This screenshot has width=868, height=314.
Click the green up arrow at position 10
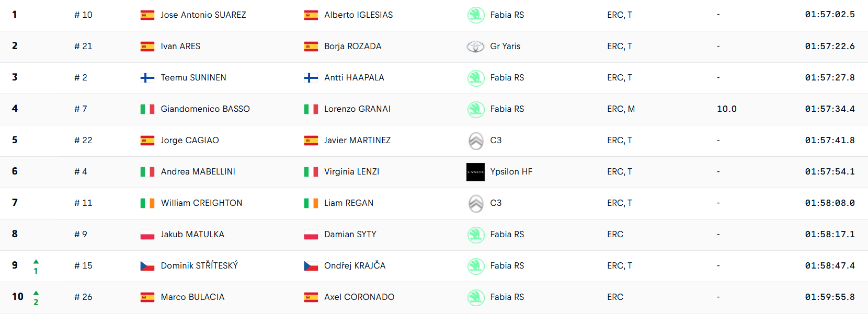(x=36, y=293)
